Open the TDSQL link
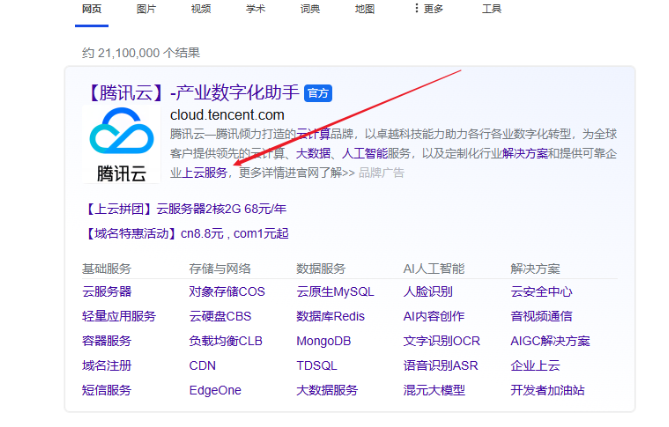 (317, 366)
